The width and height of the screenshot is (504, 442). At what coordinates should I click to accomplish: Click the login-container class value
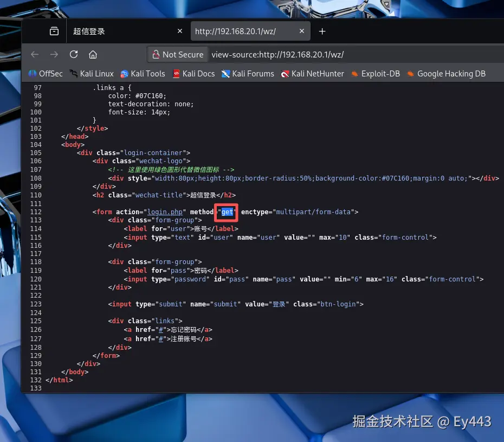[153, 153]
